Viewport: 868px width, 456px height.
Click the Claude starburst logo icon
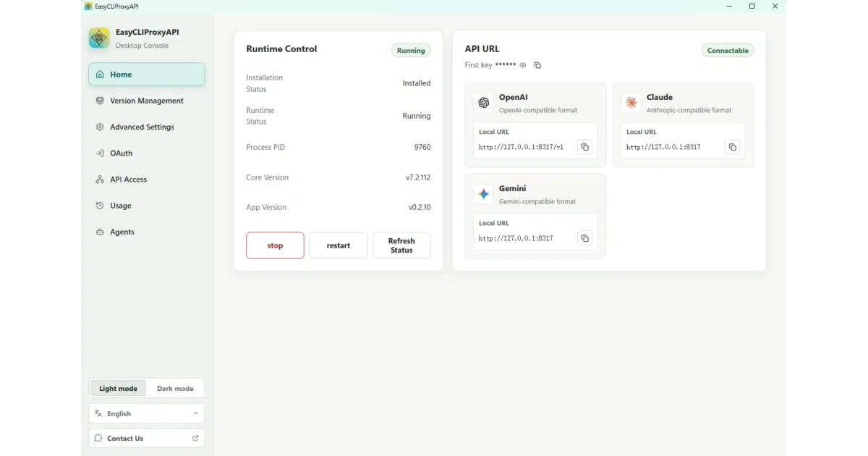[x=631, y=103]
